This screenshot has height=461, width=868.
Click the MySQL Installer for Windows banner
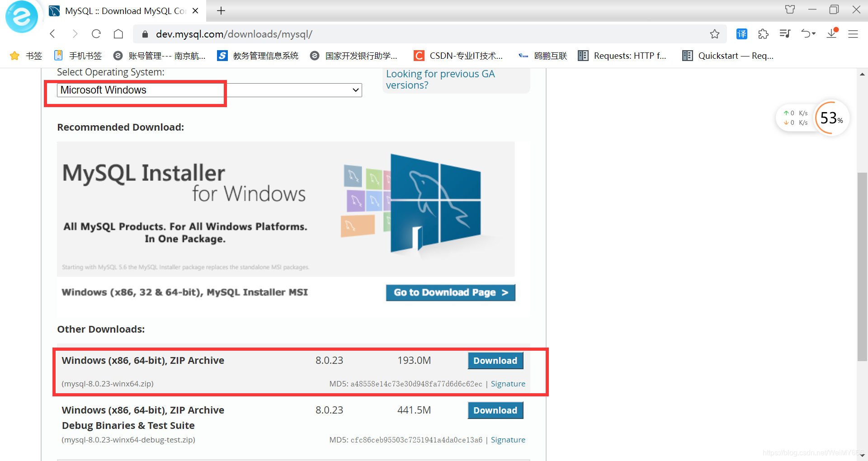(286, 209)
